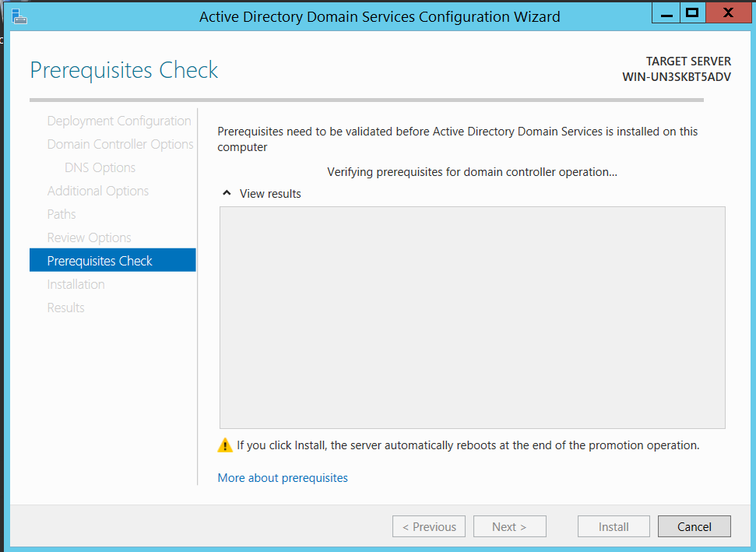The image size is (756, 552).
Task: Click the Next button
Action: click(510, 526)
